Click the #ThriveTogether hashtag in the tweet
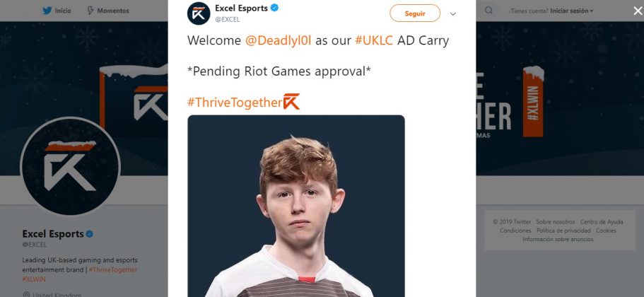The width and height of the screenshot is (644, 297). point(235,103)
